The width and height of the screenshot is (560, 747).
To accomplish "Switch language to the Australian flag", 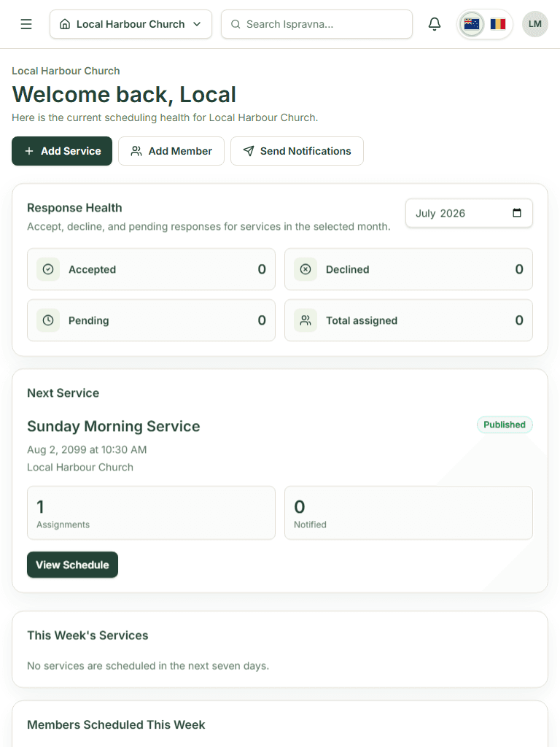I will (x=472, y=24).
